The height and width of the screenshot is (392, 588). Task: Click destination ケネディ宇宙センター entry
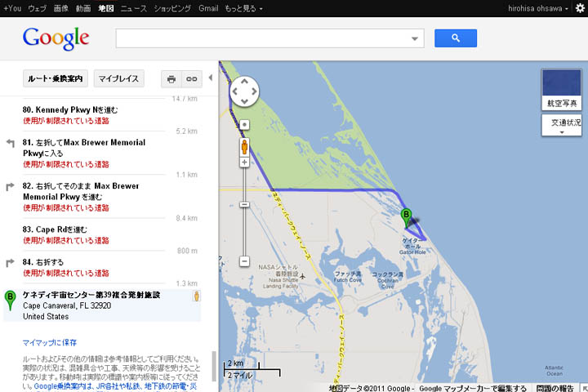(x=102, y=305)
